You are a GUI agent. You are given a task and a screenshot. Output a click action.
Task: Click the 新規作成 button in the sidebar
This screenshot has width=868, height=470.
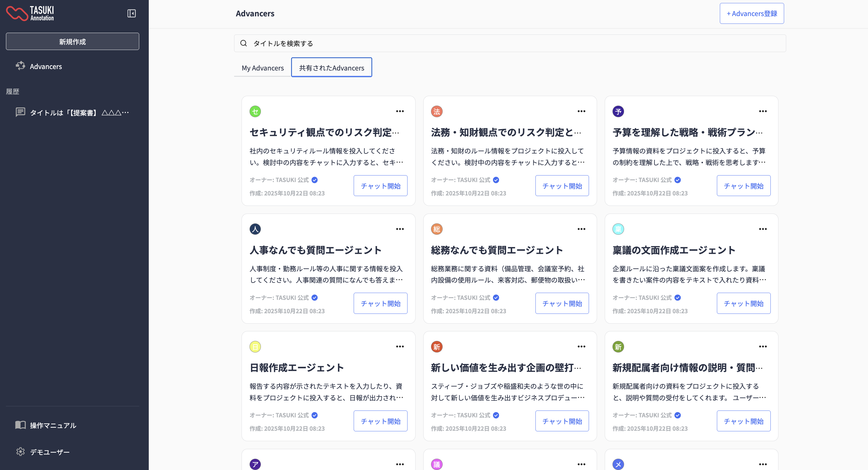coord(73,41)
